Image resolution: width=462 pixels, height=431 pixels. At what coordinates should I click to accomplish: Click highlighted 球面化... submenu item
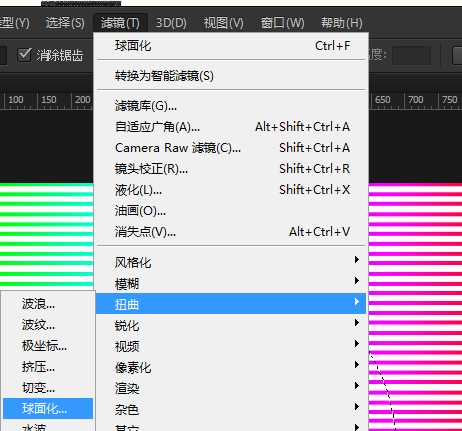(48, 408)
